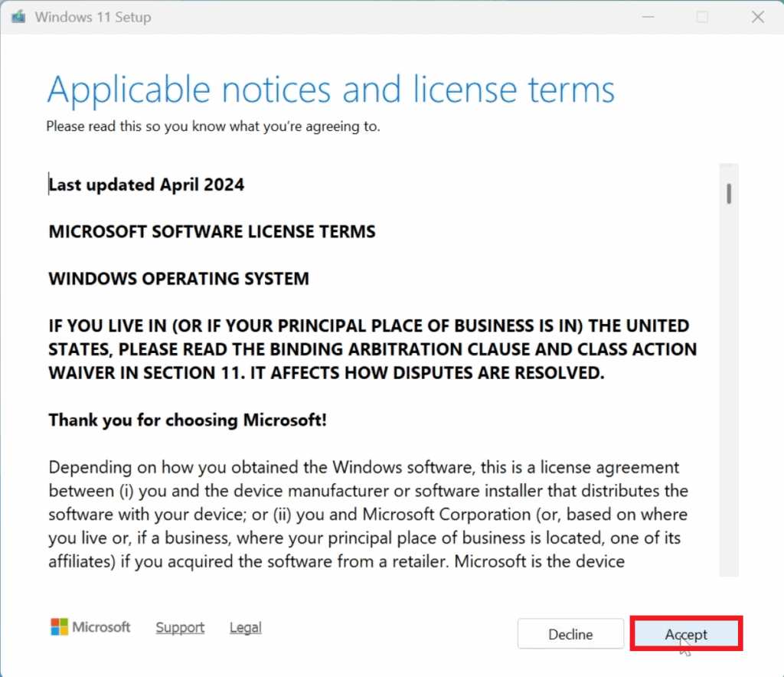The image size is (784, 677).
Task: Open the Legal link
Action: [x=245, y=627]
